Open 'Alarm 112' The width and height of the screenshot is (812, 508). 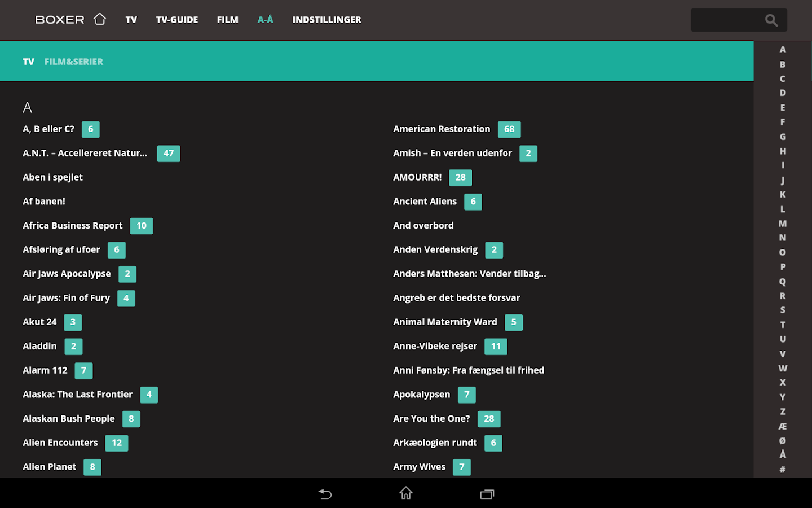(45, 371)
